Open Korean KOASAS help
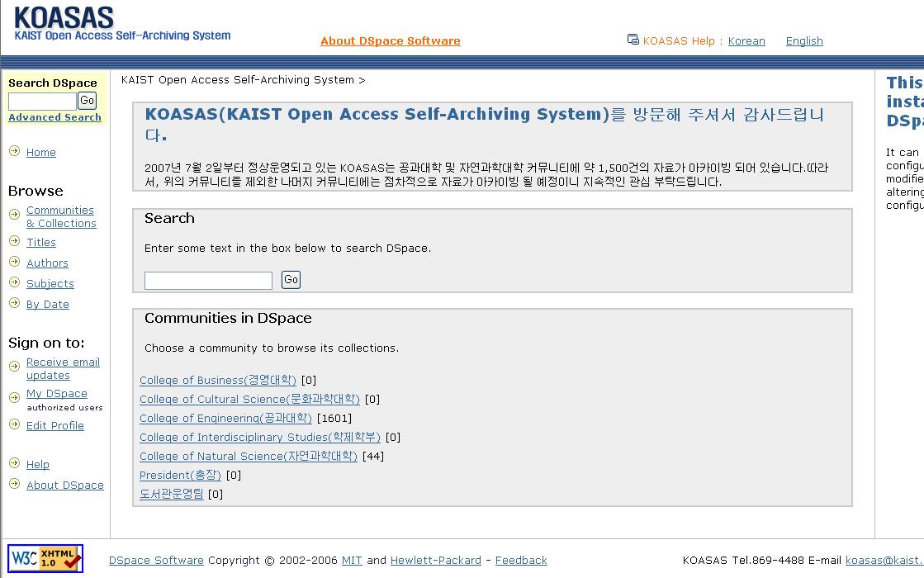Screen dimensions: 924x578 pos(746,40)
